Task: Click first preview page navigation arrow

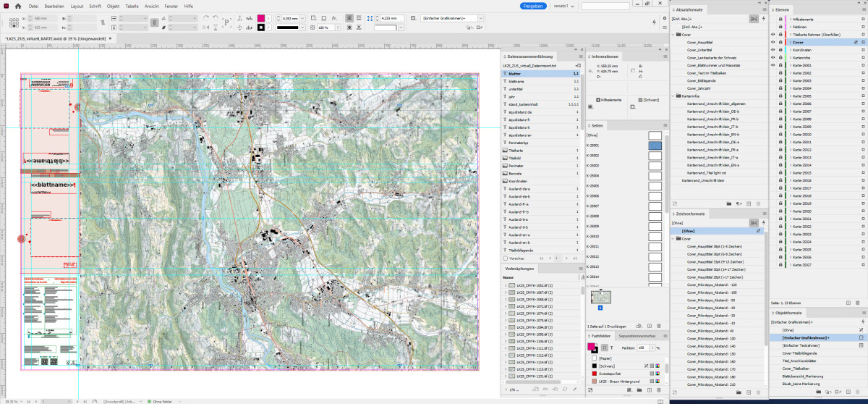Action: point(542,258)
